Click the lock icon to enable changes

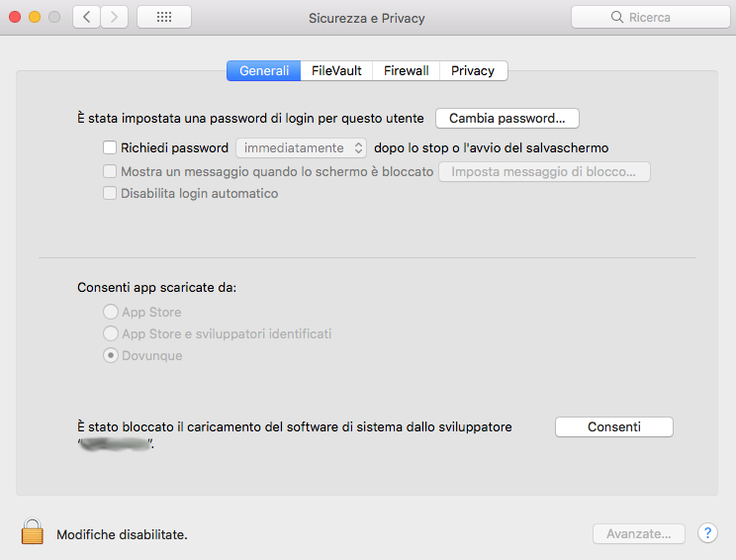pyautogui.click(x=33, y=531)
